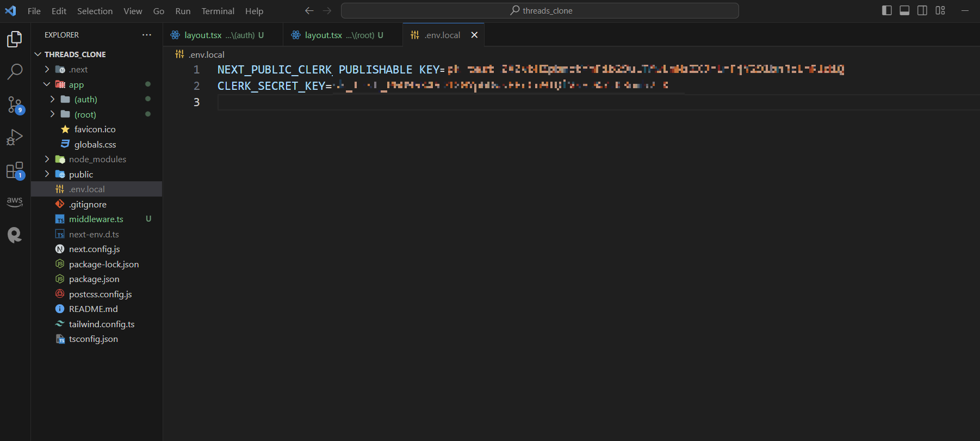This screenshot has width=980, height=441.
Task: Go forward with the right arrow
Action: pos(327,11)
